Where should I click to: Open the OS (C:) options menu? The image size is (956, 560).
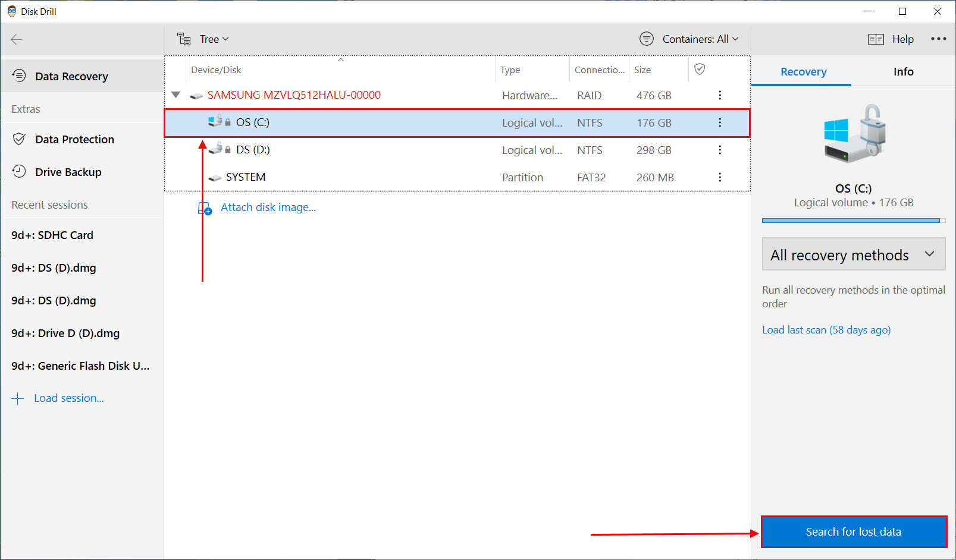click(x=720, y=122)
